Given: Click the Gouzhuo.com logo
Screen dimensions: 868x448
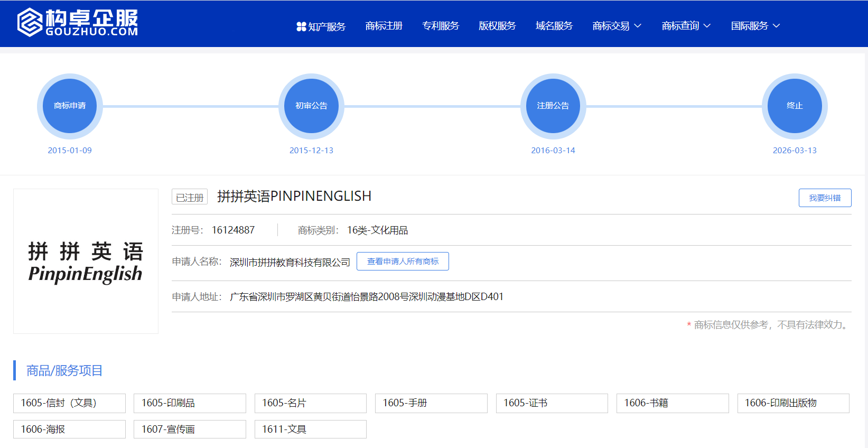Looking at the screenshot, I should point(78,23).
